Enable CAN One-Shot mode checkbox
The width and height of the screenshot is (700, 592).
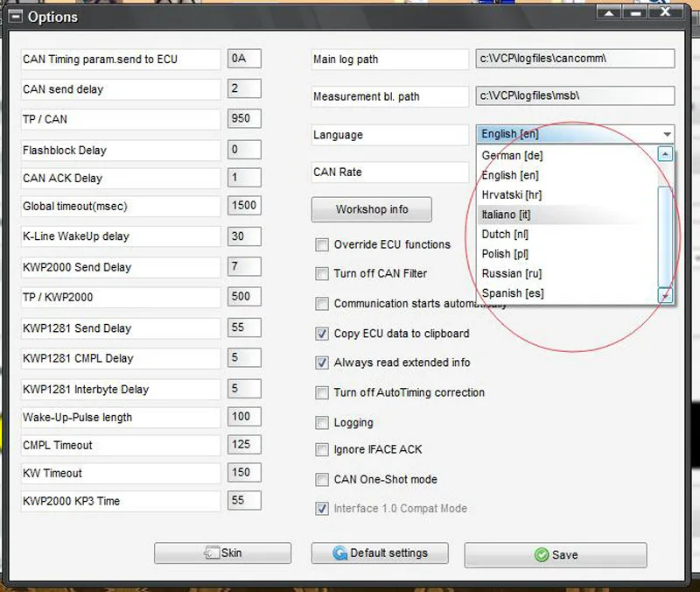coord(321,480)
